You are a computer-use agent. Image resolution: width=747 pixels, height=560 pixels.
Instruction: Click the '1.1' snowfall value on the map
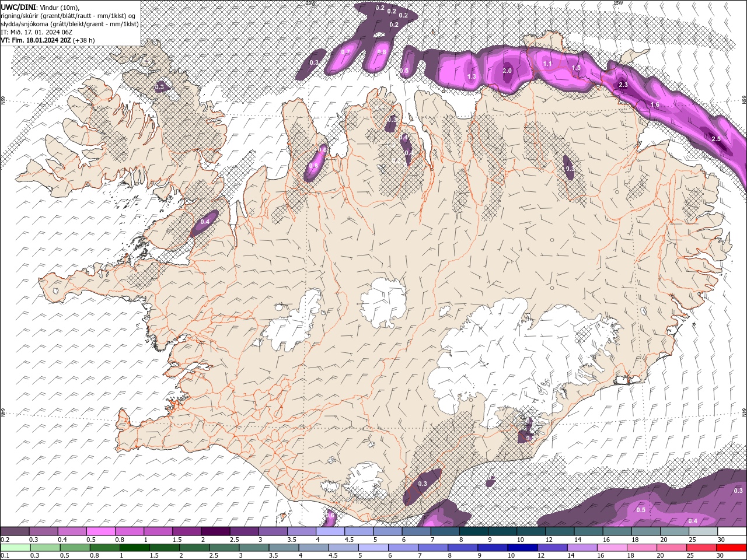pyautogui.click(x=547, y=64)
